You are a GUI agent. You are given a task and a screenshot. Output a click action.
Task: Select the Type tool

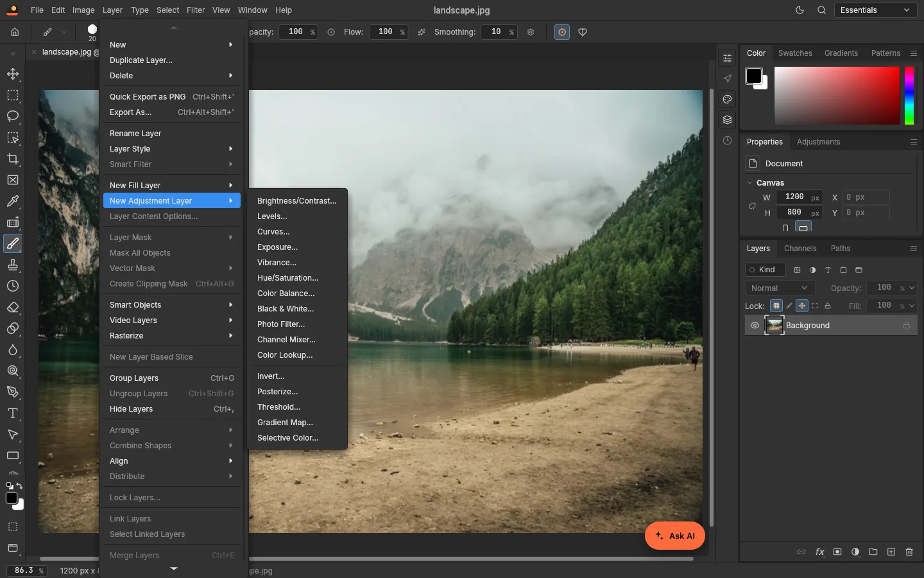tap(13, 413)
